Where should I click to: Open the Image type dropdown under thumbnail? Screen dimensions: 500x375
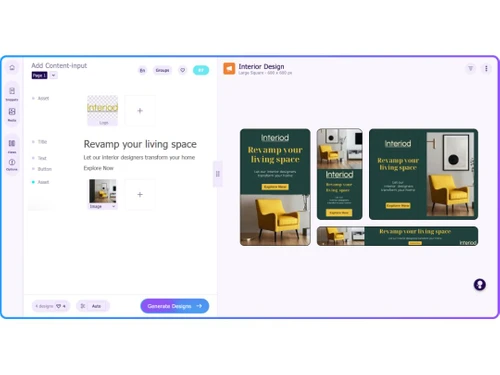pos(103,207)
